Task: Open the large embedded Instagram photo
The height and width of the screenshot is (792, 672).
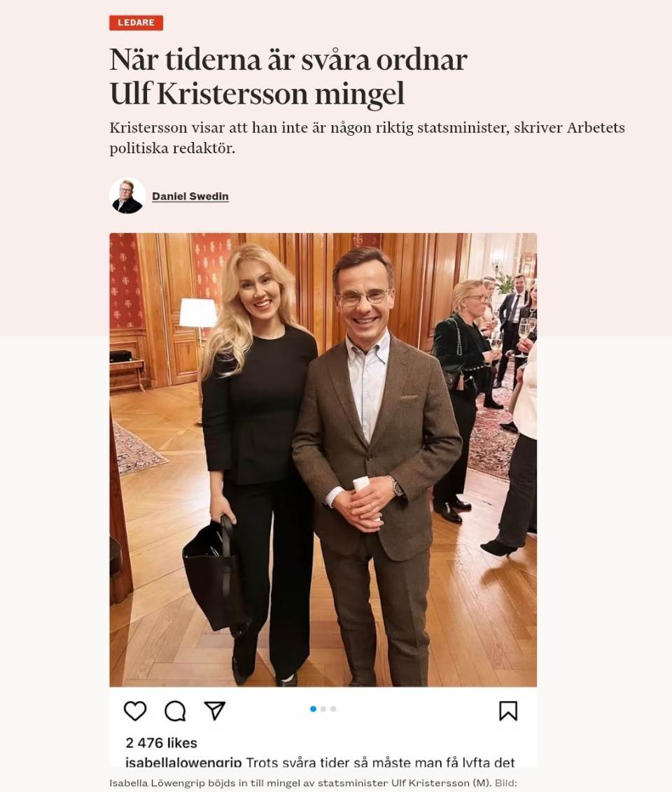Action: (x=323, y=460)
